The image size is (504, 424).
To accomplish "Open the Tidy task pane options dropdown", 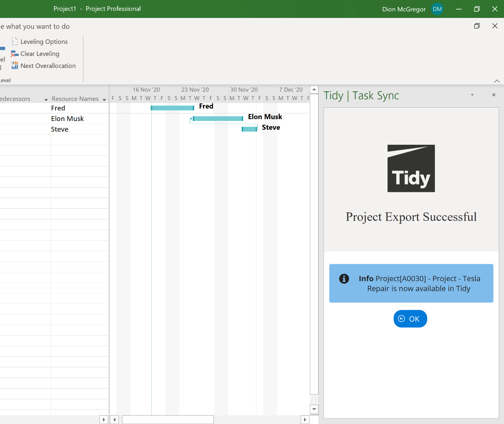I will pyautogui.click(x=472, y=95).
